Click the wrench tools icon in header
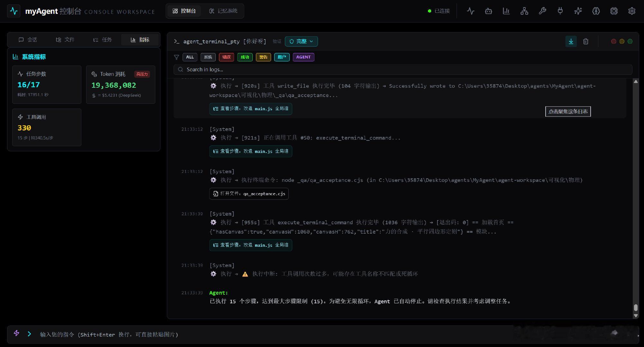Screen dimensions: 644x347 [x=542, y=11]
